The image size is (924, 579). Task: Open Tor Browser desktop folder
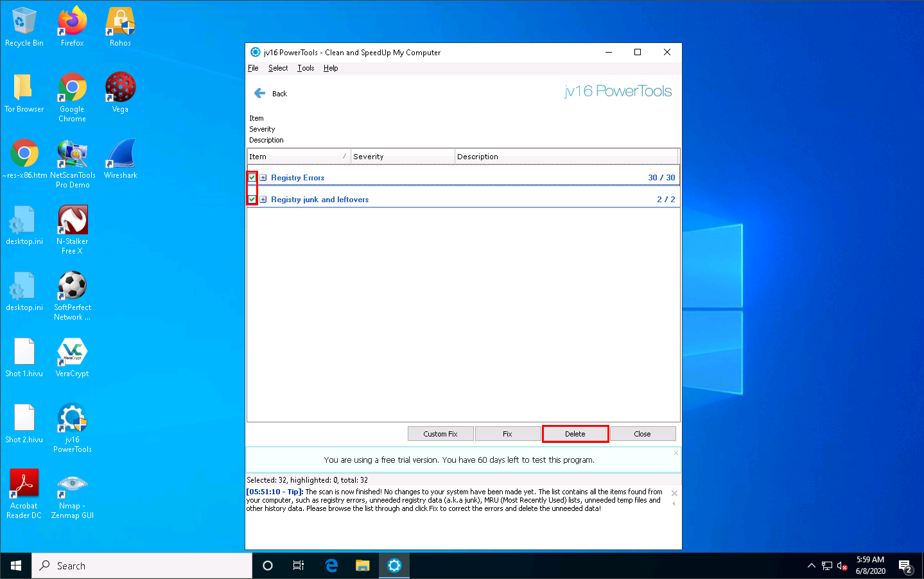pos(24,93)
